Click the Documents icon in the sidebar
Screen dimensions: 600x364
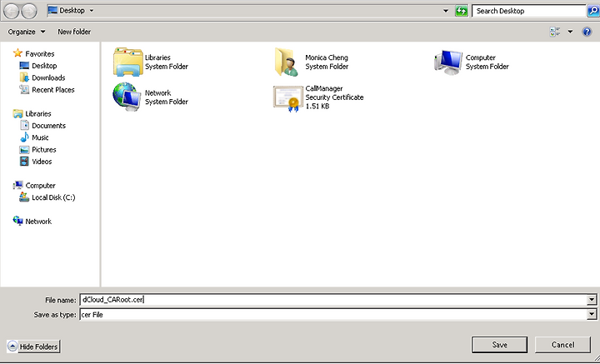point(24,126)
